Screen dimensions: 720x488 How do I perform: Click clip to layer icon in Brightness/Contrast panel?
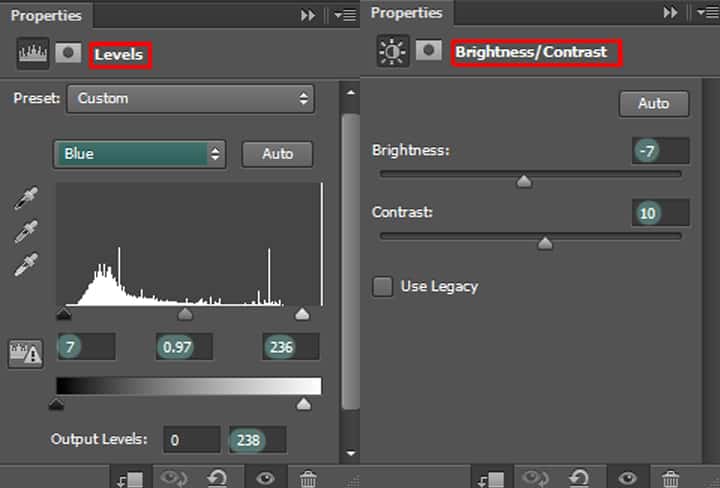[492, 478]
